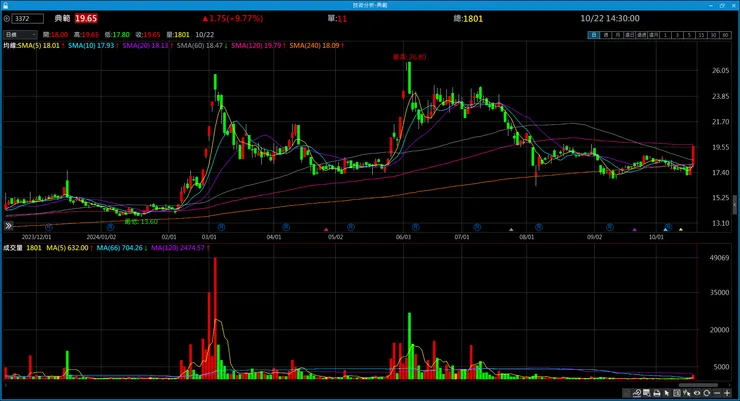Click the refresh circle icon

point(706,393)
